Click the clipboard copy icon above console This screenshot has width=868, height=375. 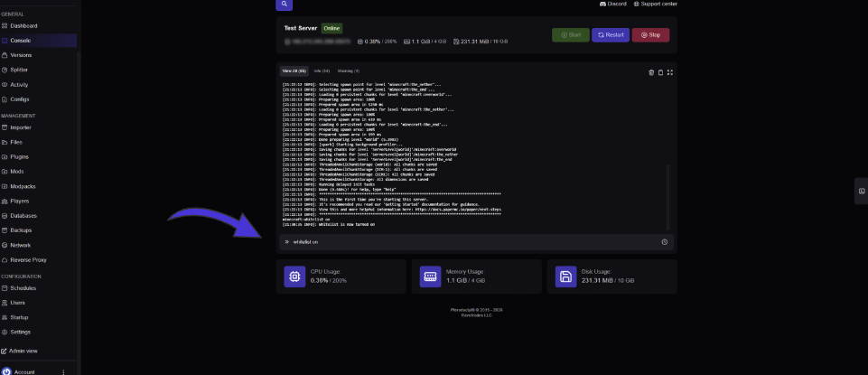pyautogui.click(x=660, y=72)
